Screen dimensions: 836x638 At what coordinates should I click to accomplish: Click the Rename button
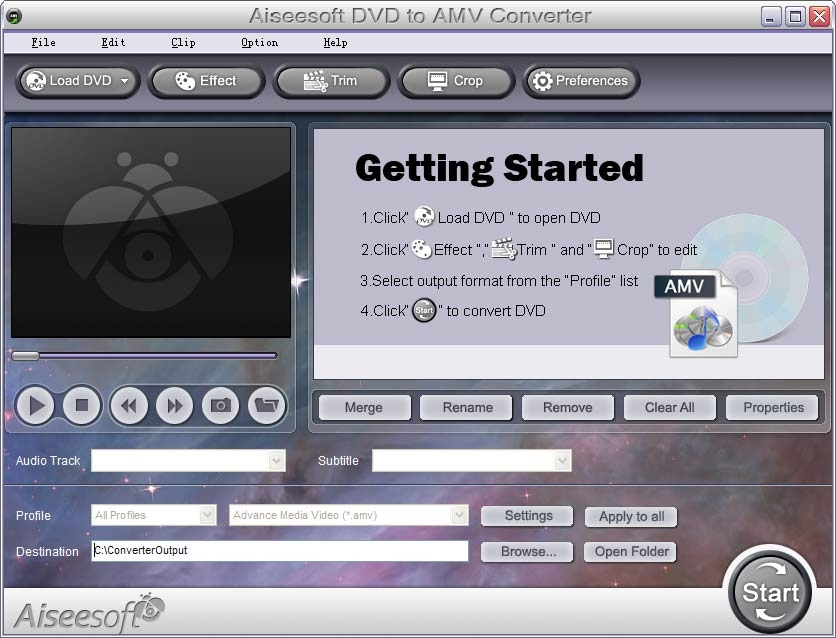pos(466,408)
